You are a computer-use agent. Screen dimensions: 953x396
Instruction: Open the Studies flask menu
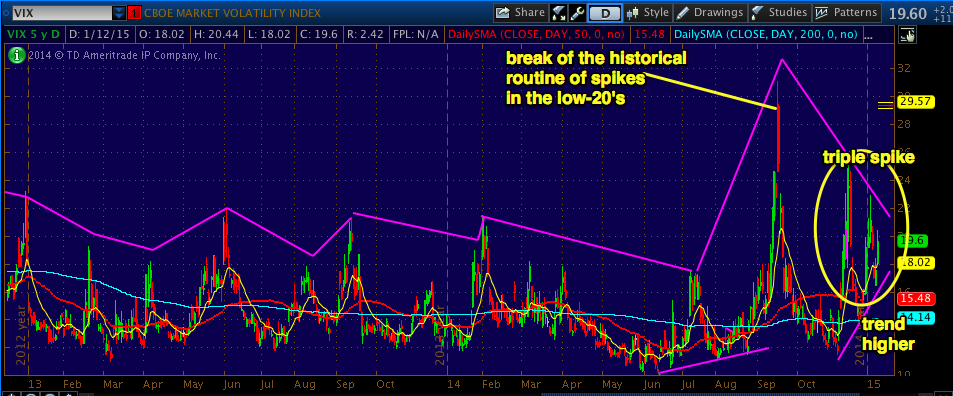[x=779, y=12]
